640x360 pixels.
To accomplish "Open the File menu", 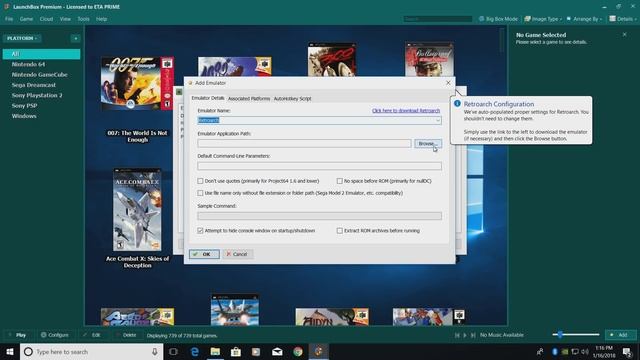I will [x=9, y=19].
